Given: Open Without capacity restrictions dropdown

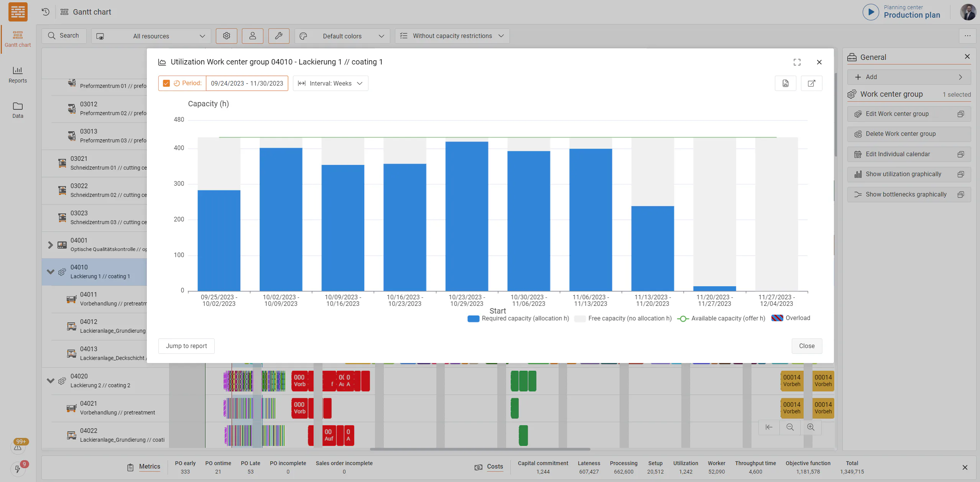Looking at the screenshot, I should pyautogui.click(x=452, y=36).
